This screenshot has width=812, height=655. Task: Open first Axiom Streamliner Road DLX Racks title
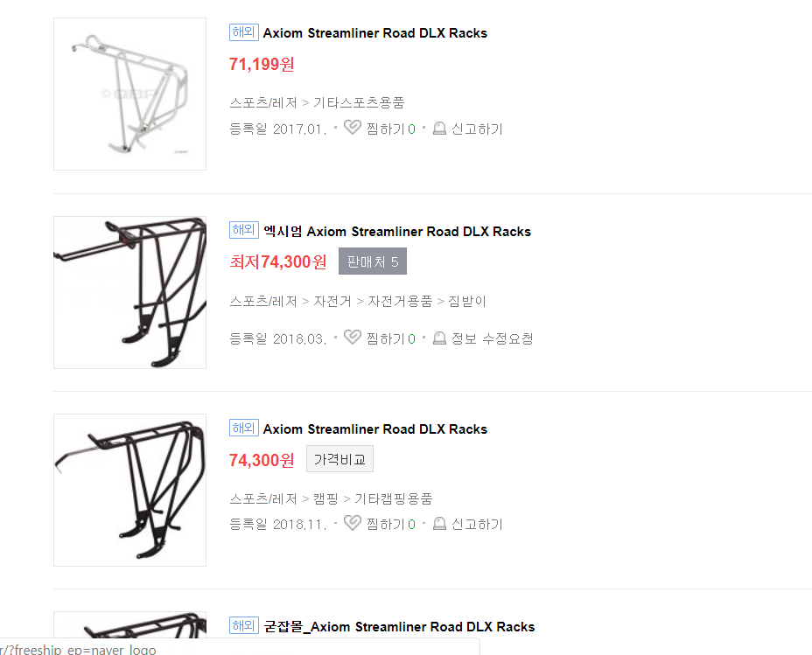point(374,33)
